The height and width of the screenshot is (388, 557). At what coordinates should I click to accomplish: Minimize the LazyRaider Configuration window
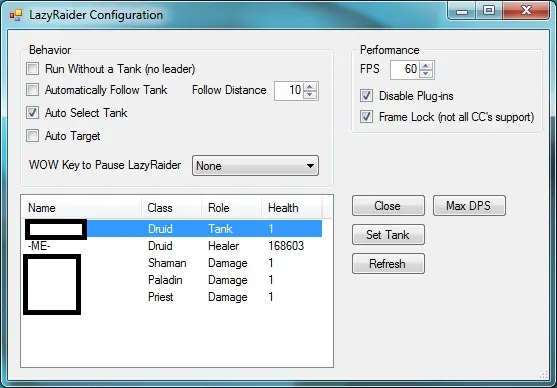click(x=462, y=11)
